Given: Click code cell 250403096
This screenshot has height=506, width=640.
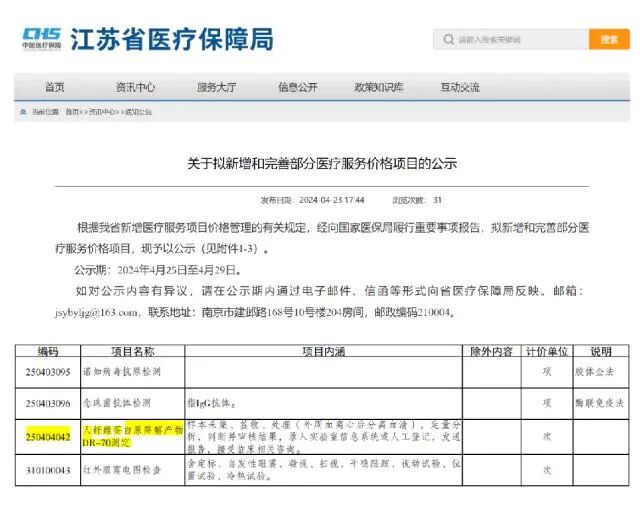Looking at the screenshot, I should point(48,404).
